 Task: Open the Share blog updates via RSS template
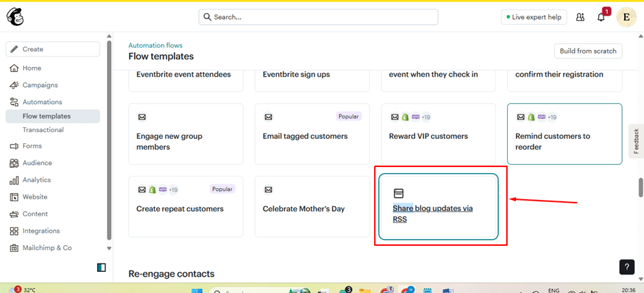pos(438,207)
